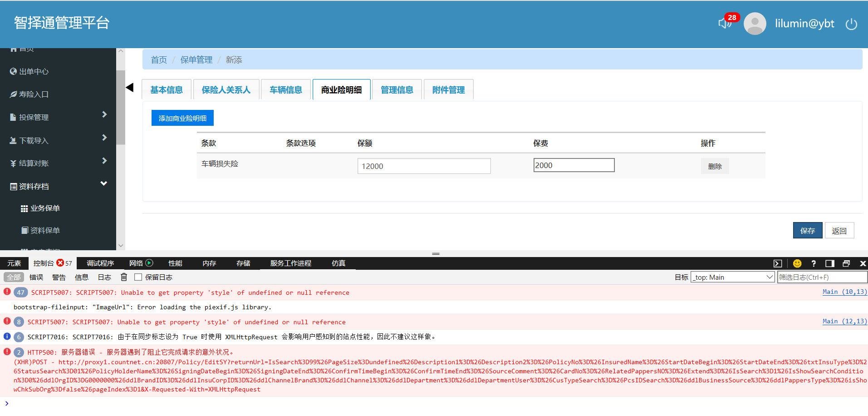This screenshot has width=868, height=416.
Task: Switch to the 保险人关系人 tab
Action: tap(226, 89)
